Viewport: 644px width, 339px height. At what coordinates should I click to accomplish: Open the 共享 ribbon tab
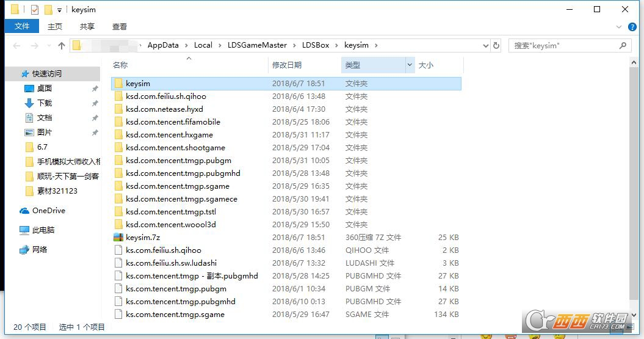(87, 26)
